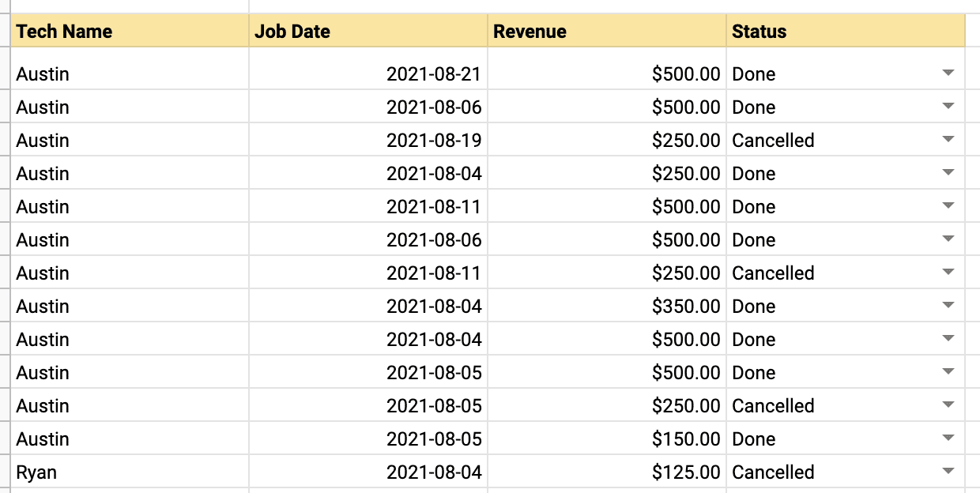This screenshot has height=493, width=980.
Task: Open Status dropdown arrow in the $150.00 row
Action: [x=948, y=438]
